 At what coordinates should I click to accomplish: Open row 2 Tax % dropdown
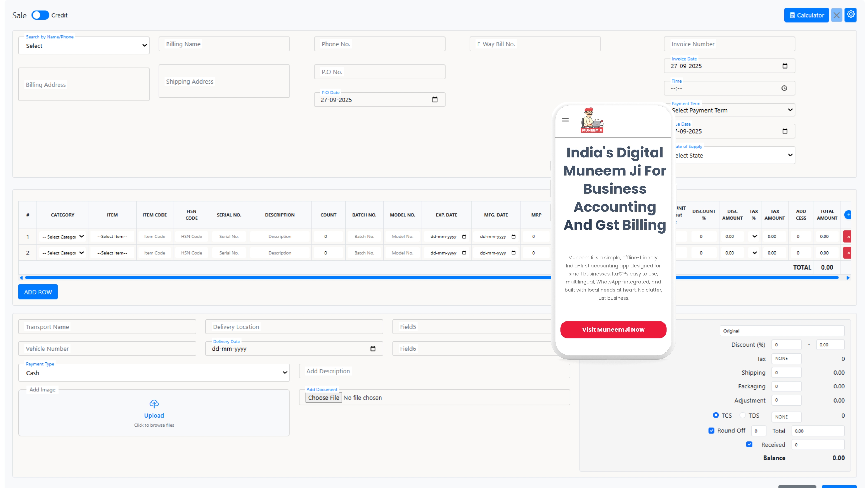coord(754,253)
